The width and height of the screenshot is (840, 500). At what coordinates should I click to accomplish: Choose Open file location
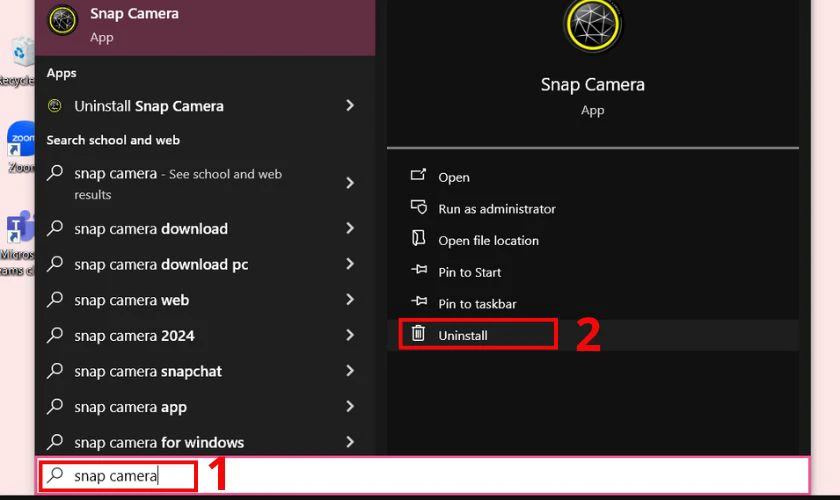pos(592,240)
